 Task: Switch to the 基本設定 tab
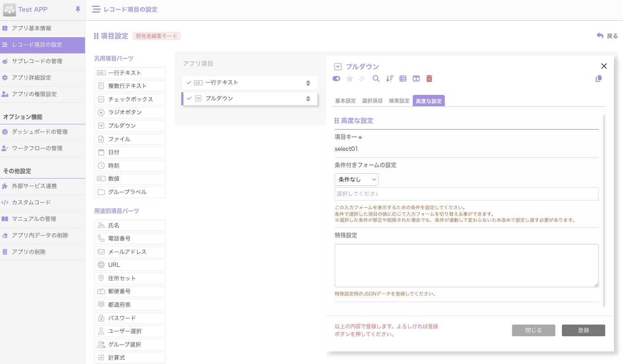[346, 101]
